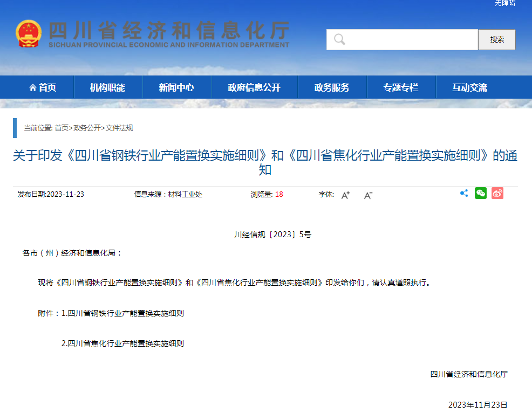Open the 新闻中心 menu

pos(176,87)
